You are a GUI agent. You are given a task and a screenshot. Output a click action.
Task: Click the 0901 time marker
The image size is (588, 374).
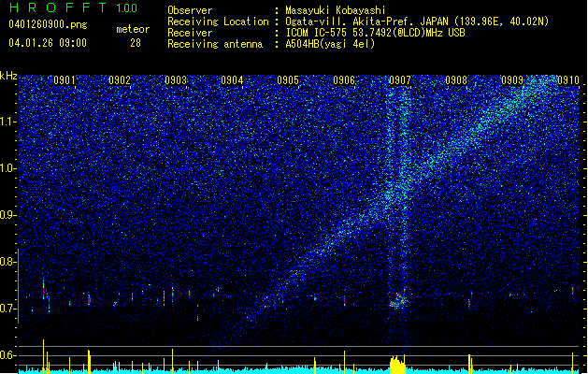click(x=65, y=80)
